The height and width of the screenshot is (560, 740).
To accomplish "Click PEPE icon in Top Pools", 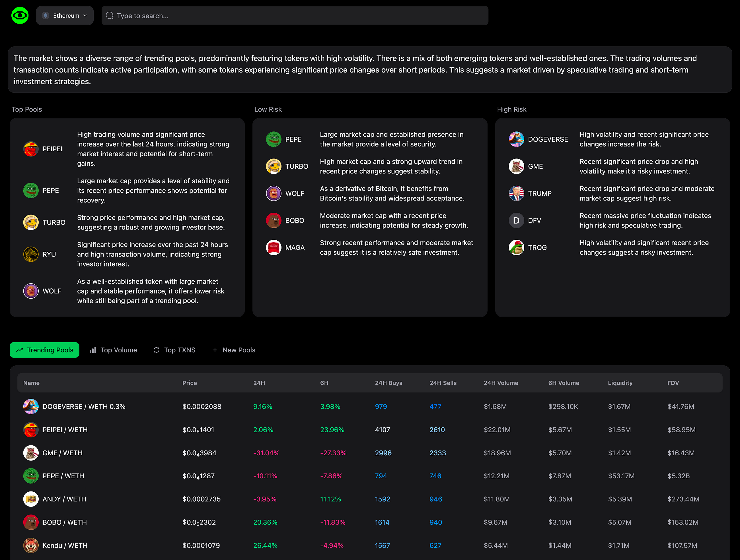I will pyautogui.click(x=31, y=190).
